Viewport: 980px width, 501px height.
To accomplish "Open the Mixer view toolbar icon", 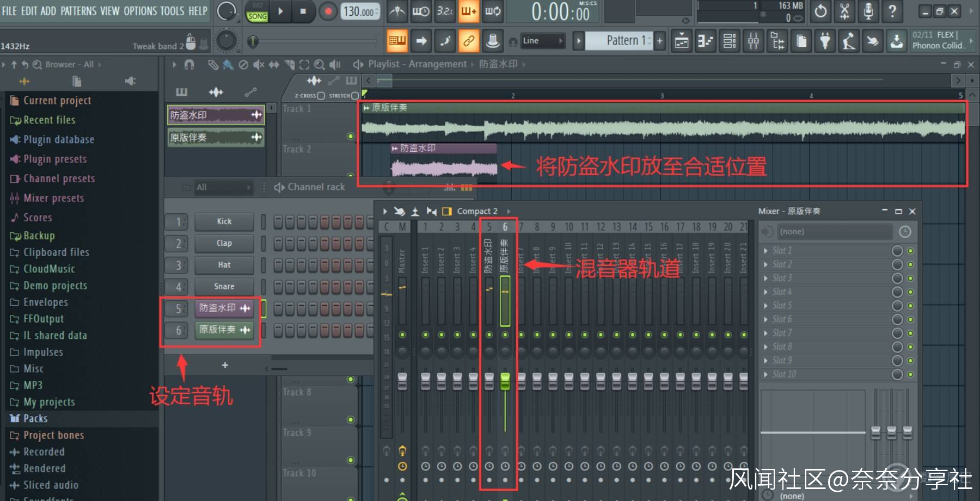I will coord(754,41).
